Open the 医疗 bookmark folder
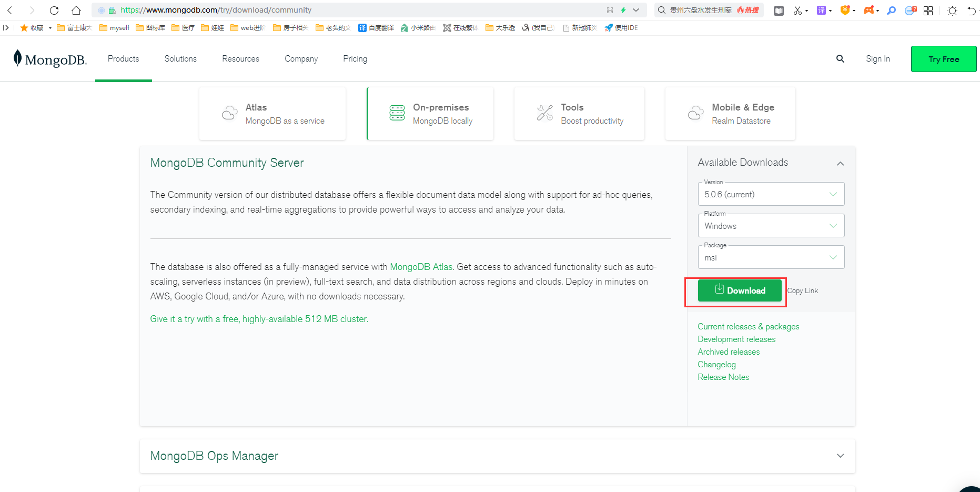 183,28
